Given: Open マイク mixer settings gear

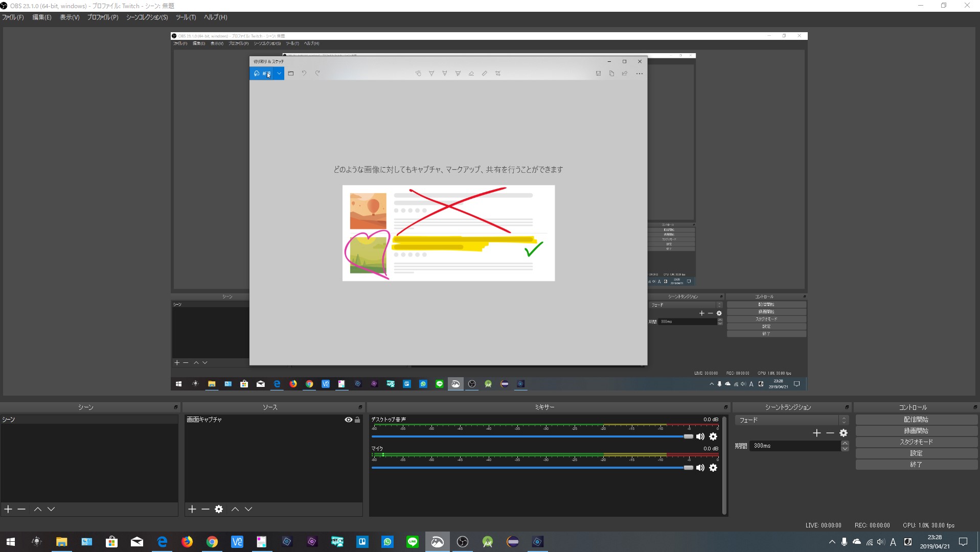Looking at the screenshot, I should pyautogui.click(x=713, y=468).
